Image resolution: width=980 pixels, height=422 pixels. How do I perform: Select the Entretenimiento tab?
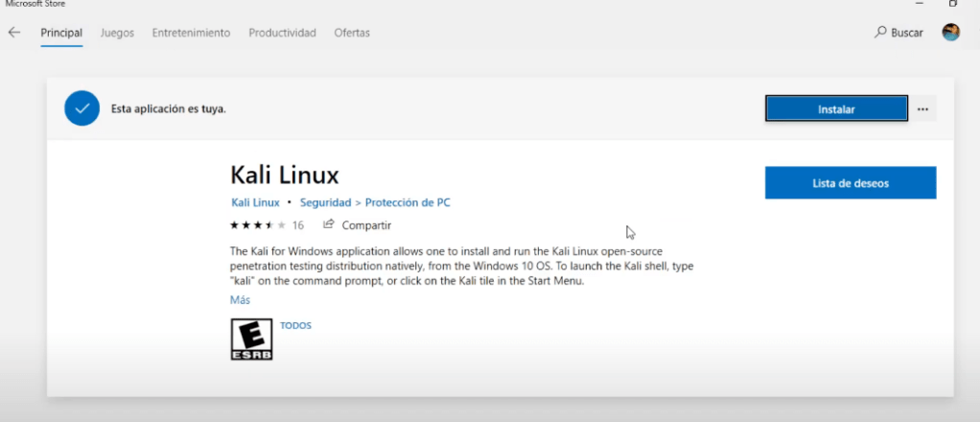point(191,33)
